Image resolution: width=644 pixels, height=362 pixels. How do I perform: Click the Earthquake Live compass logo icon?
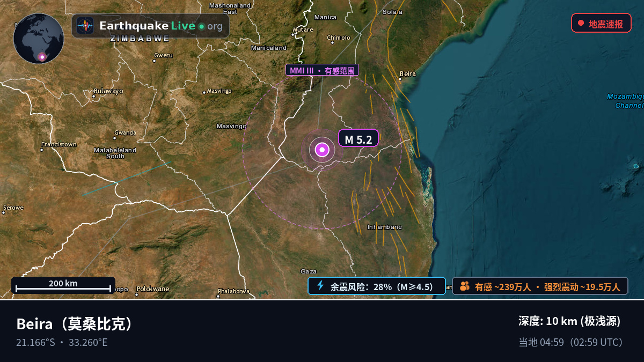point(85,26)
